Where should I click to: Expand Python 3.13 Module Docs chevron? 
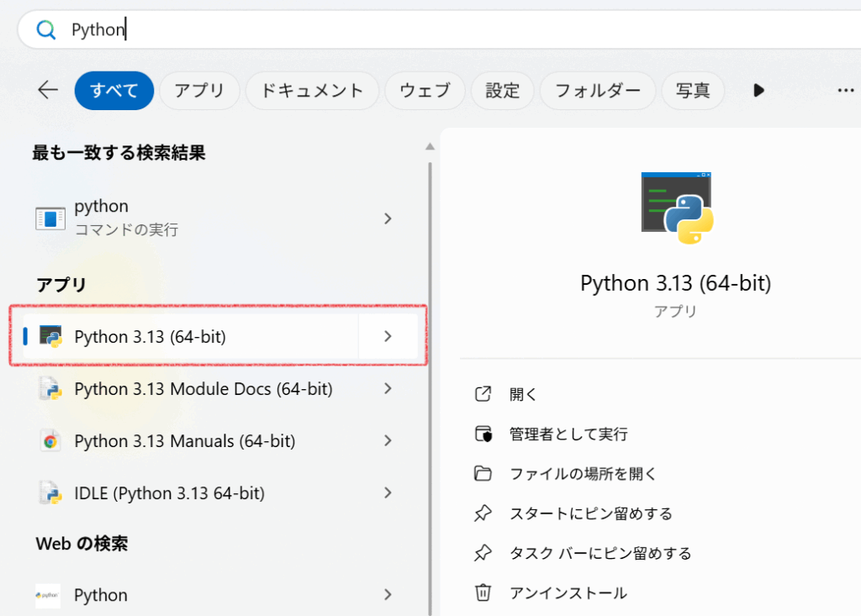[388, 388]
